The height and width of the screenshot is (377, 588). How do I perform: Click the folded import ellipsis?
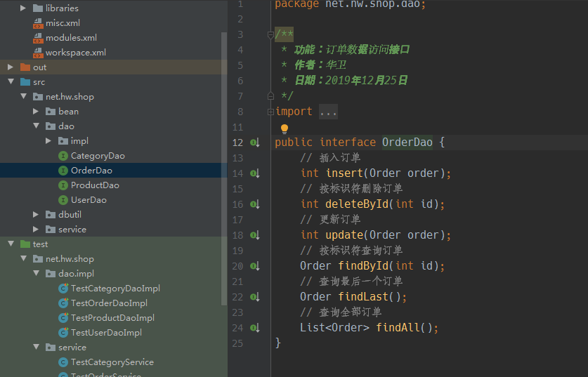tap(329, 112)
